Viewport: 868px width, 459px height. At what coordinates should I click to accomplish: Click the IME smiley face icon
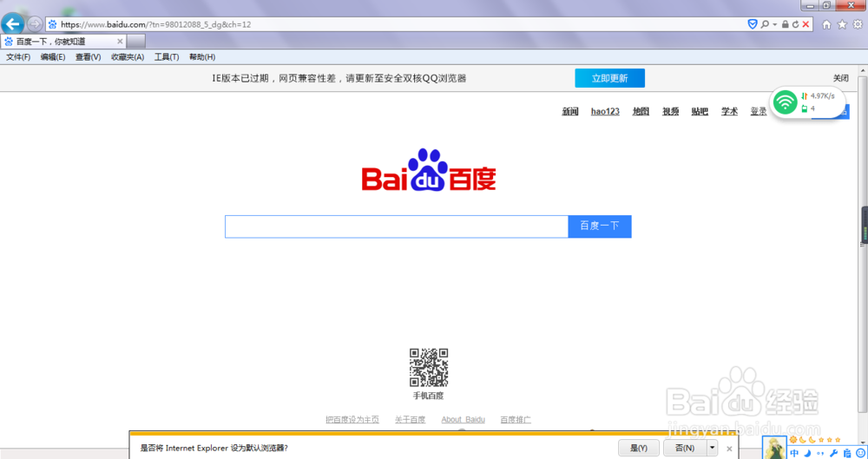point(860,453)
